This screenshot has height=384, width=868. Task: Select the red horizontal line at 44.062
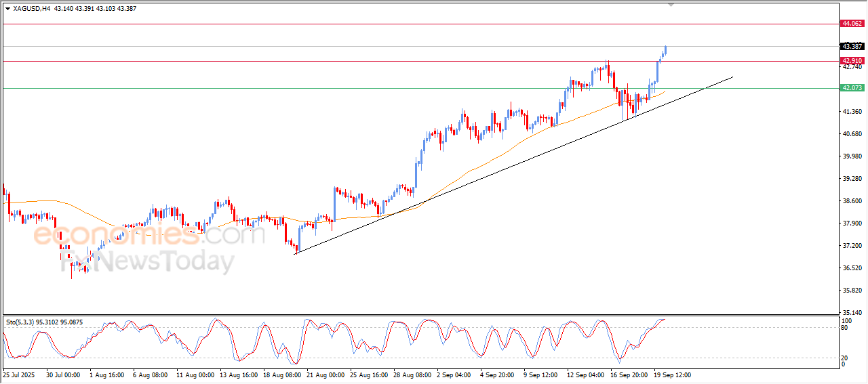(x=420, y=24)
